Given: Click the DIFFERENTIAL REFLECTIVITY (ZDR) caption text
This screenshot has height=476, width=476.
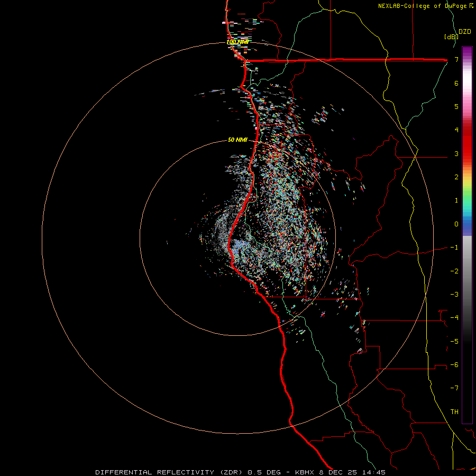Looking at the screenshot, I should (x=169, y=472).
